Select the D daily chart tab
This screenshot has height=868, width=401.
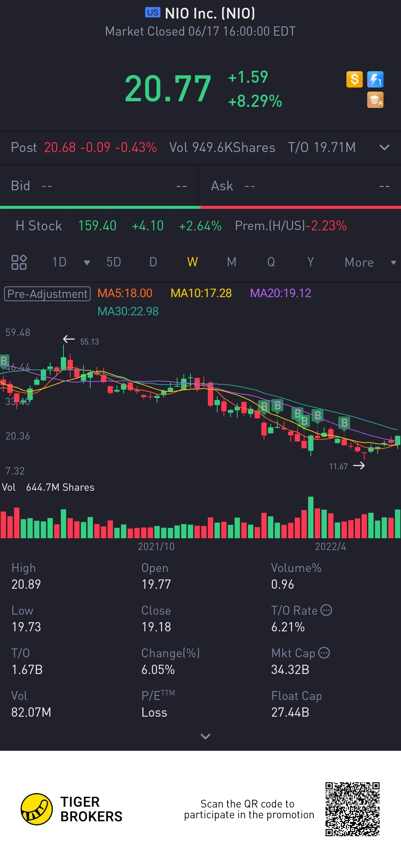[153, 262]
